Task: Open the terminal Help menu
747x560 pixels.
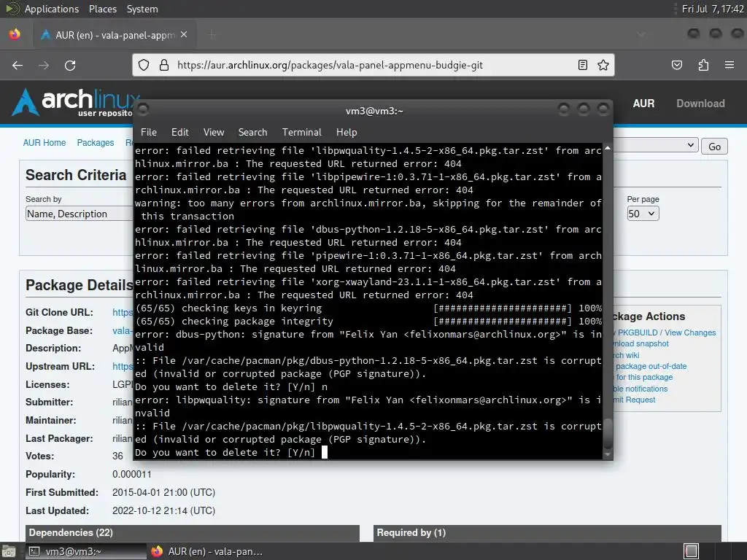Action: point(347,133)
